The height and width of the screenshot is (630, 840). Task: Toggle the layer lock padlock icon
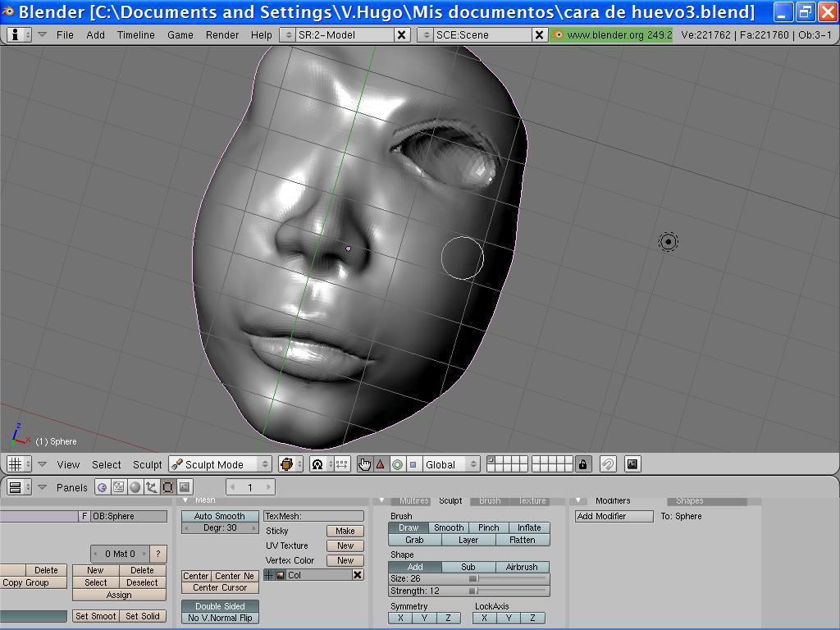pyautogui.click(x=583, y=464)
